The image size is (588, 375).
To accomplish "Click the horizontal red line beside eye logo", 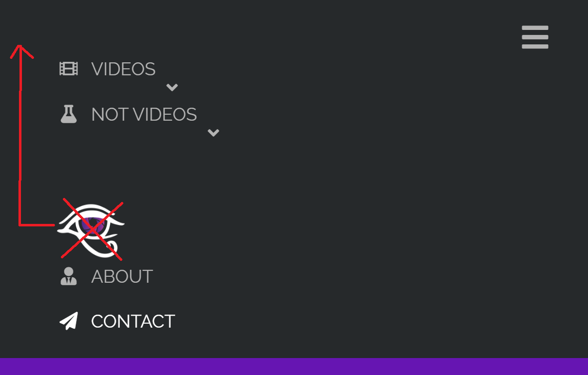I will point(37,225).
